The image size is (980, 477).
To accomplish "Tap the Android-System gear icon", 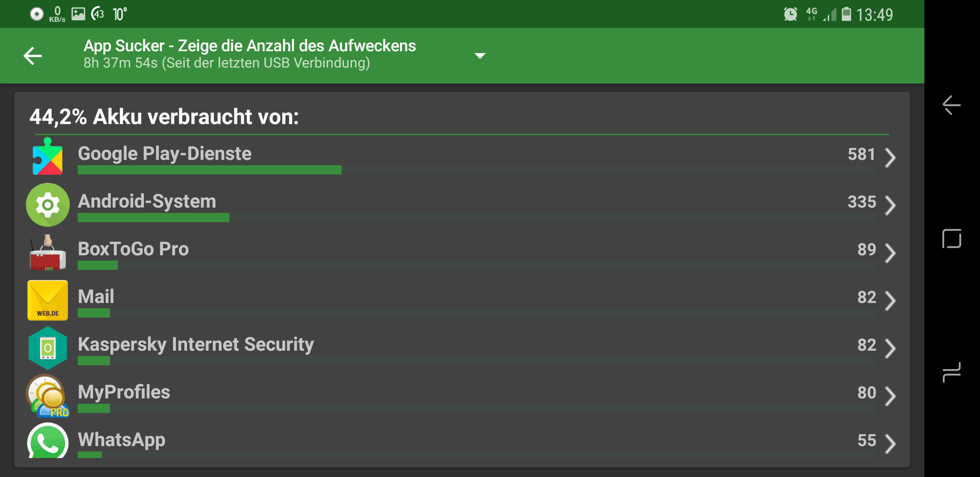I will tap(47, 205).
